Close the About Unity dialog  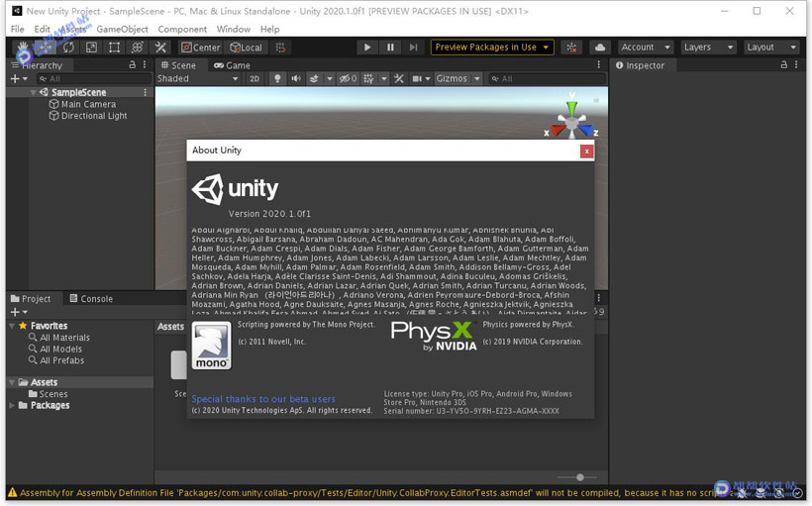(x=586, y=152)
